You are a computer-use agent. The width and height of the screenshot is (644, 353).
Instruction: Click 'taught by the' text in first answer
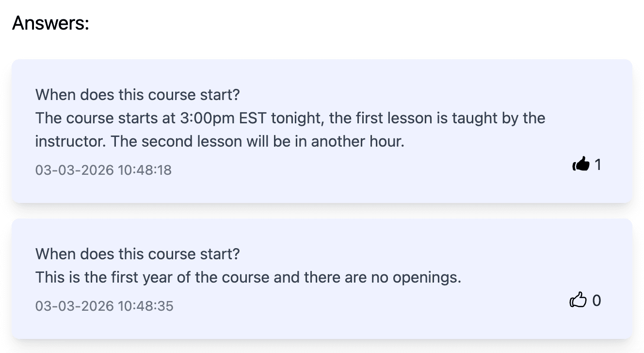[499, 118]
